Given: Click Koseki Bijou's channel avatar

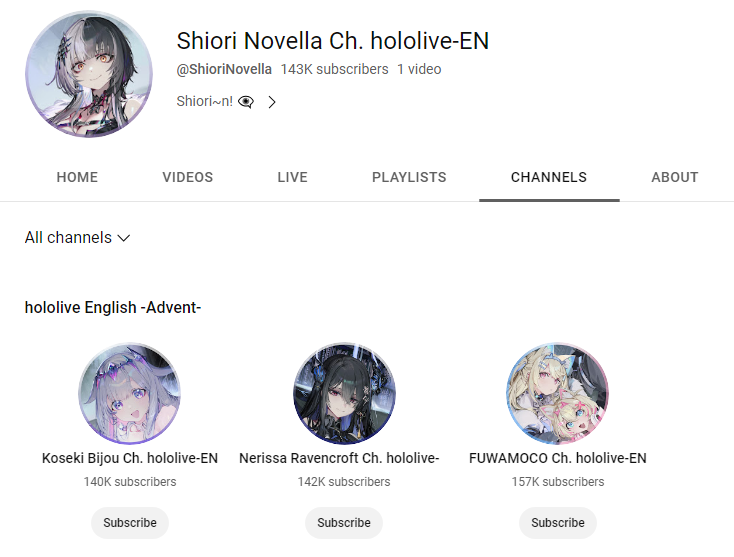Looking at the screenshot, I should pyautogui.click(x=130, y=393).
